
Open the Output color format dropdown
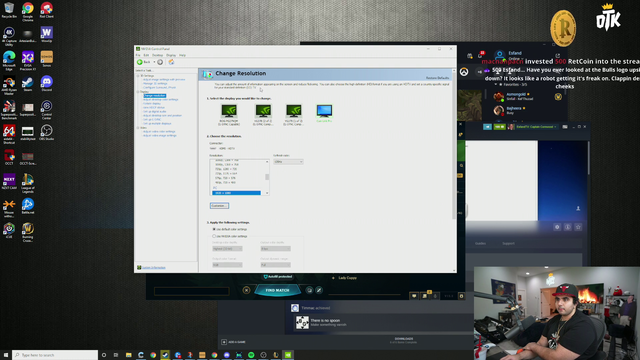(x=227, y=265)
